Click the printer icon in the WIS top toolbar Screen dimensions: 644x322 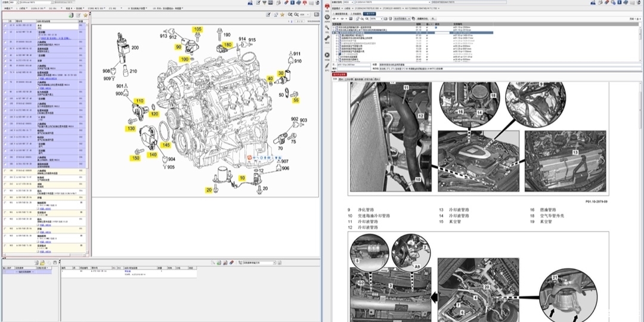click(600, 2)
